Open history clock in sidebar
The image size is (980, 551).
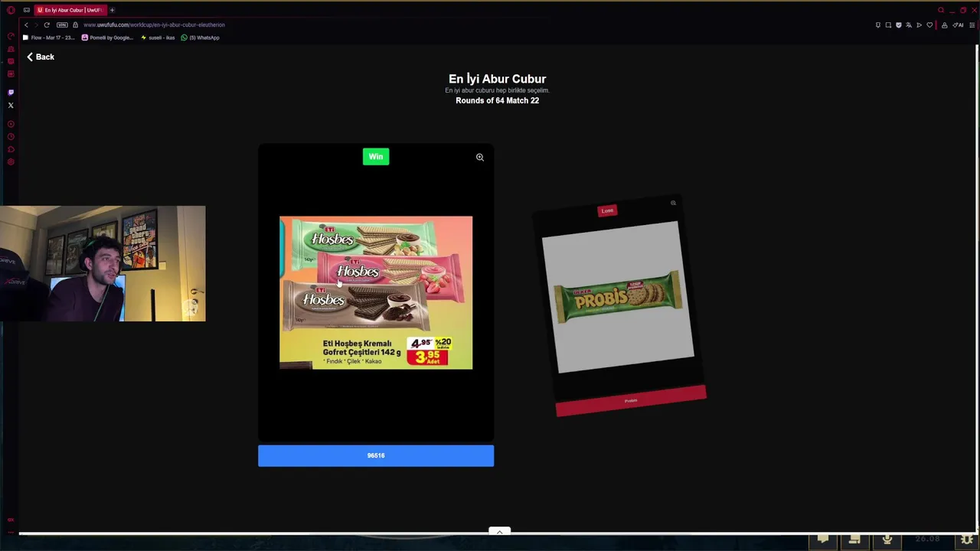[11, 136]
